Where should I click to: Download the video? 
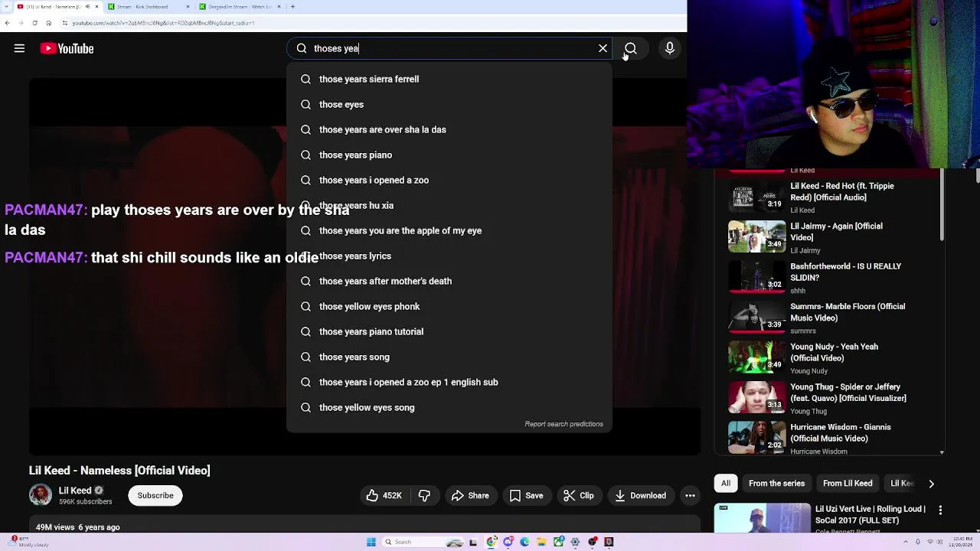point(640,495)
